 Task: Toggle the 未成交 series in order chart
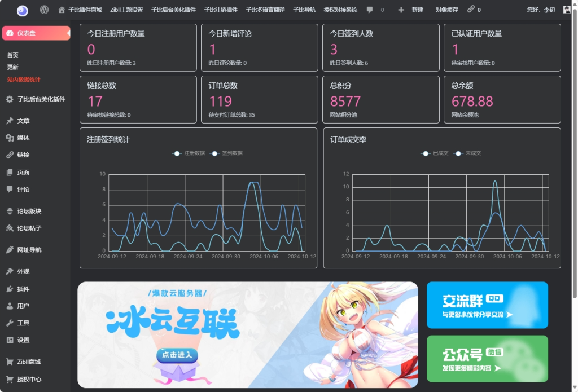[468, 153]
